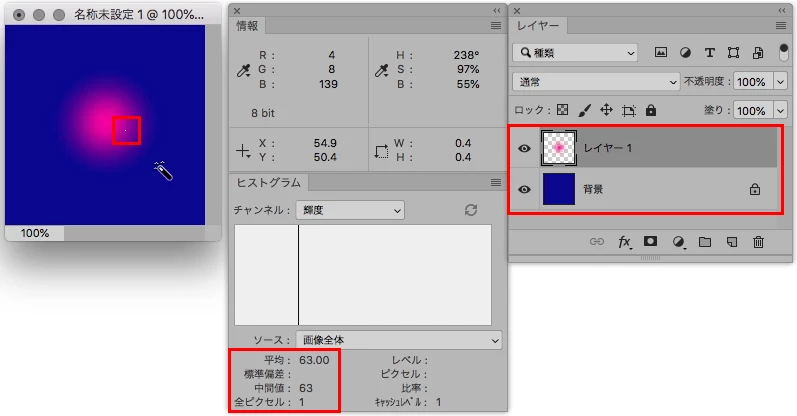Click the RGB eyedropper icon in 情報 panel
This screenshot has width=797, height=416.
243,71
